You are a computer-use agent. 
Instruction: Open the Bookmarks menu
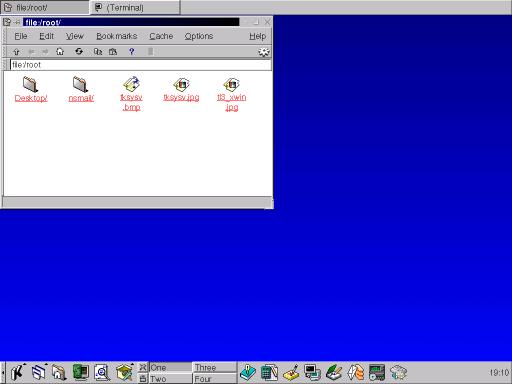click(117, 36)
